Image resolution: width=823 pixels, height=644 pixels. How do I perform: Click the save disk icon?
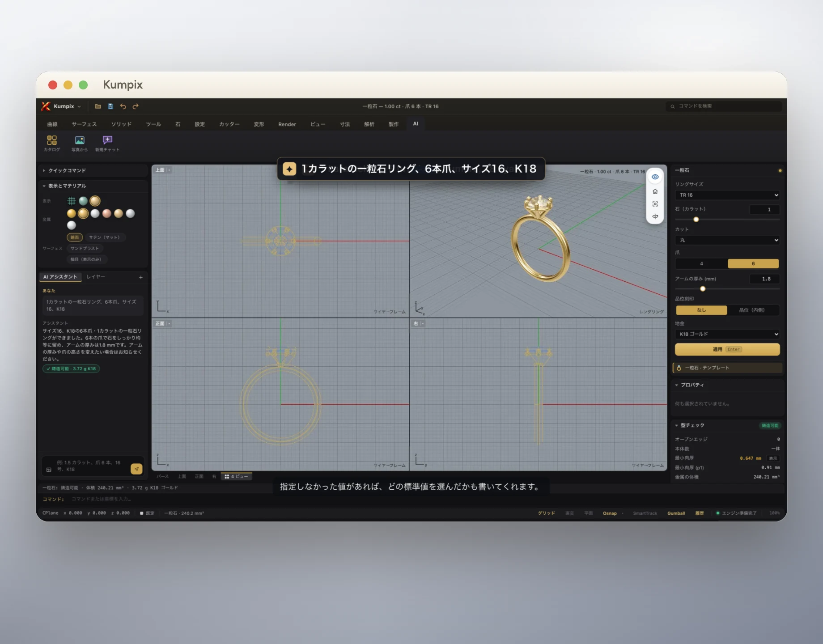tap(110, 106)
